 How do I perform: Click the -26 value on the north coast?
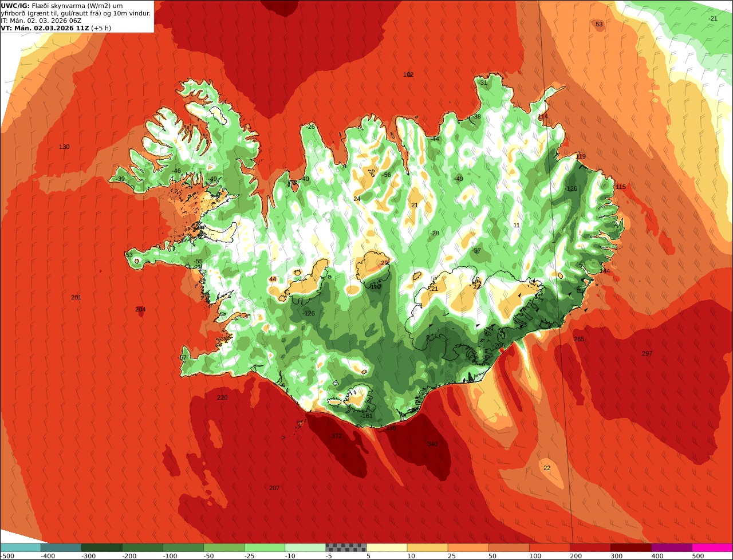tap(310, 127)
